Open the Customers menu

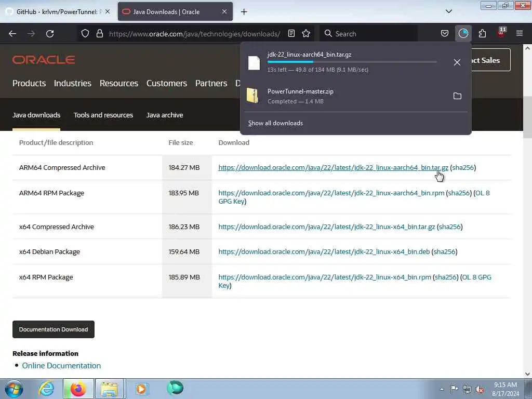coord(167,83)
